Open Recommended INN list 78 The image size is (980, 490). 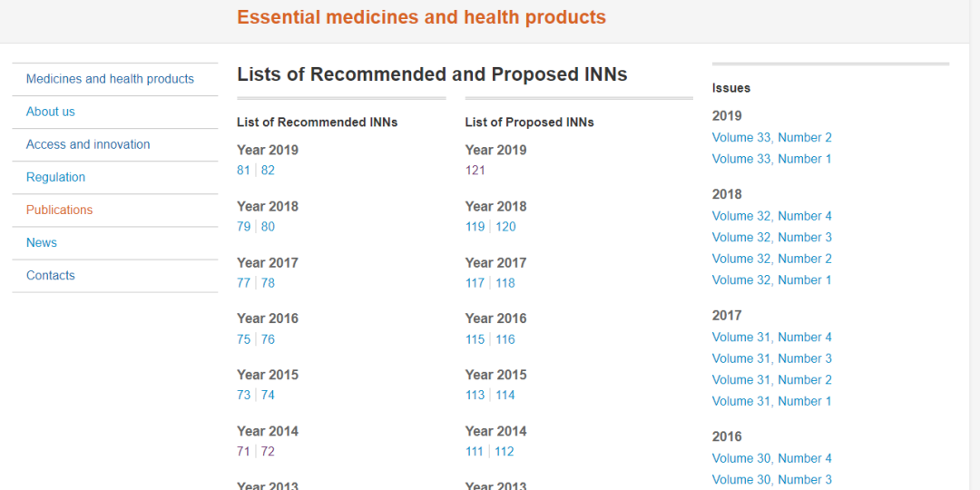(x=268, y=283)
